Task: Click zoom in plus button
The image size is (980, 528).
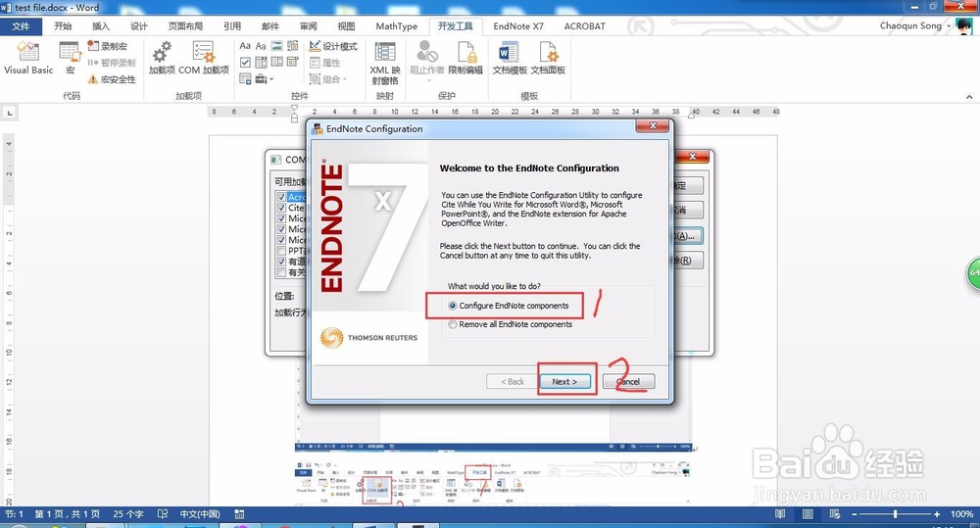Action: coord(936,514)
